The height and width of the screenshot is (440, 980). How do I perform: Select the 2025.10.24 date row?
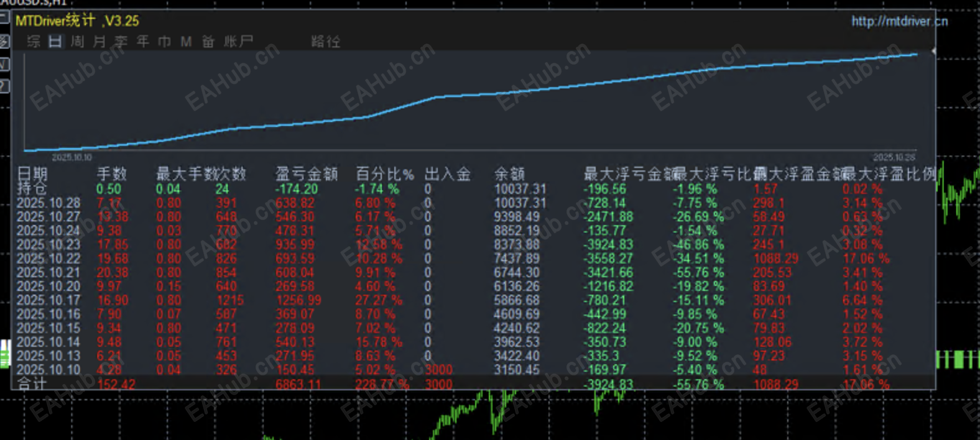(x=49, y=231)
